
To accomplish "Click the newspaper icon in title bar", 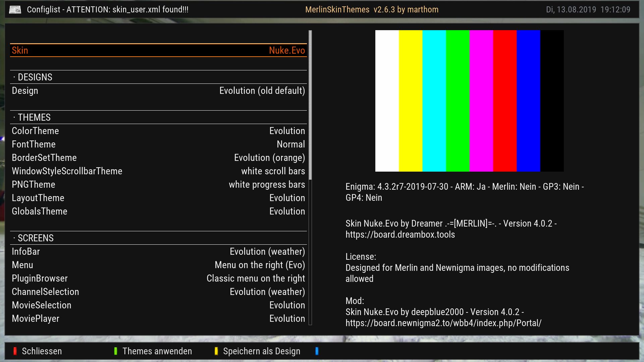I will click(x=15, y=9).
